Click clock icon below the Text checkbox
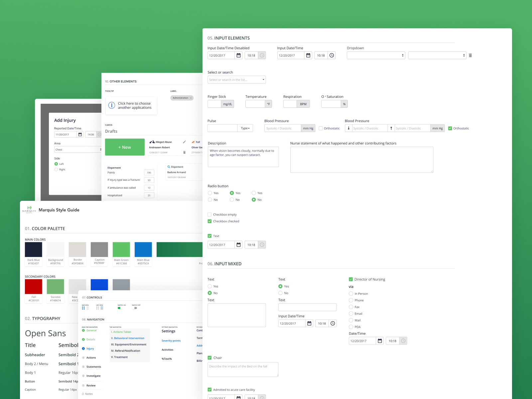 point(262,245)
